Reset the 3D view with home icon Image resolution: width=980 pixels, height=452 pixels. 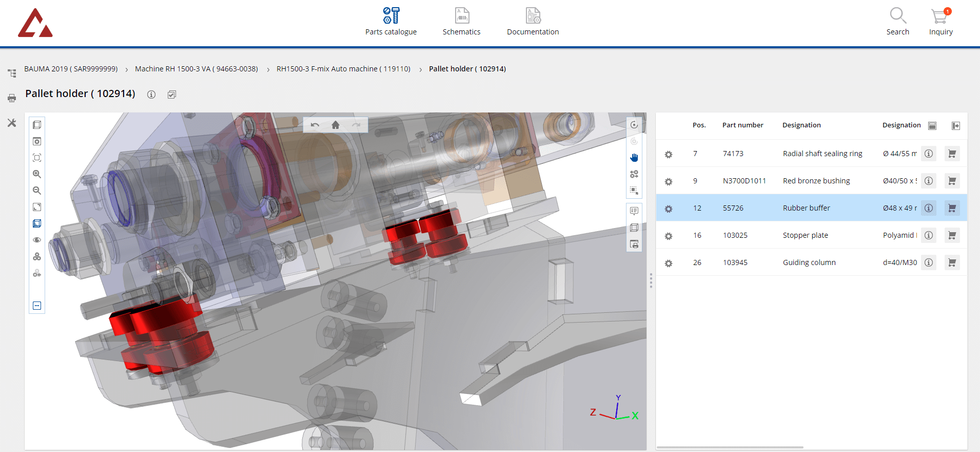point(336,125)
